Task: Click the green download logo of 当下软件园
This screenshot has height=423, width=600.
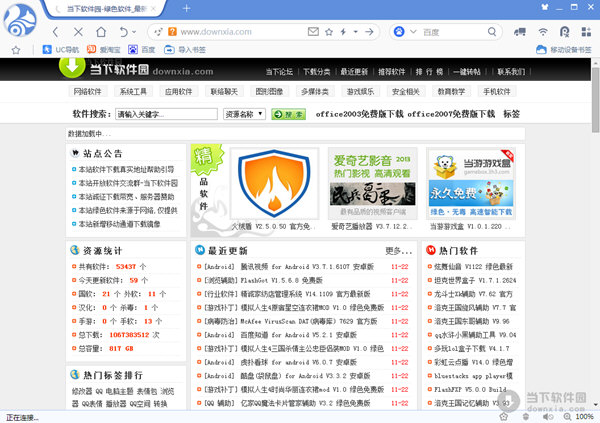Action: (x=72, y=67)
